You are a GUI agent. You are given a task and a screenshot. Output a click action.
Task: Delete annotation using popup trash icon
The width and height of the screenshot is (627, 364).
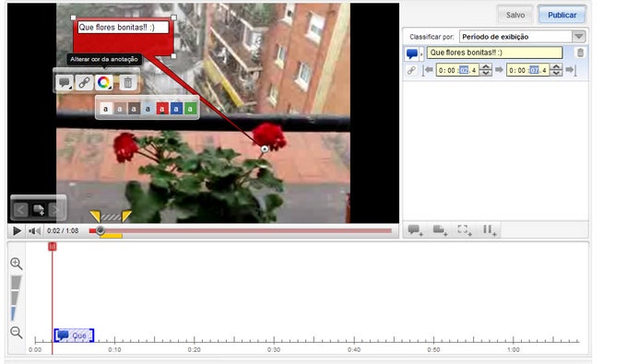coord(128,83)
